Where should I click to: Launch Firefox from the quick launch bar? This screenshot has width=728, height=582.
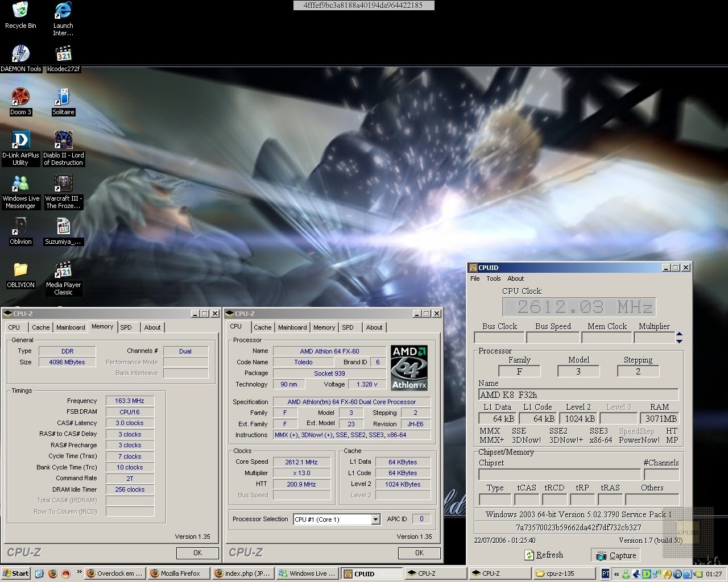pyautogui.click(x=53, y=573)
